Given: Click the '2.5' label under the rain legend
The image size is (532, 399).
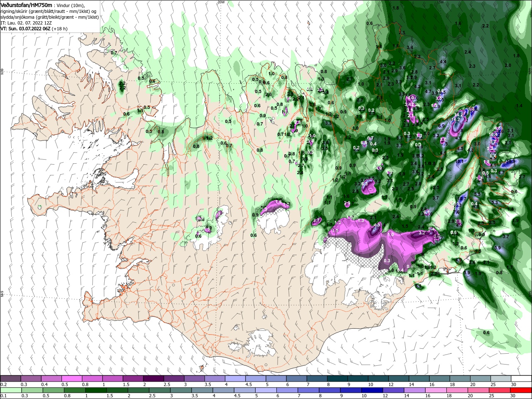Looking at the screenshot, I should [152, 396].
